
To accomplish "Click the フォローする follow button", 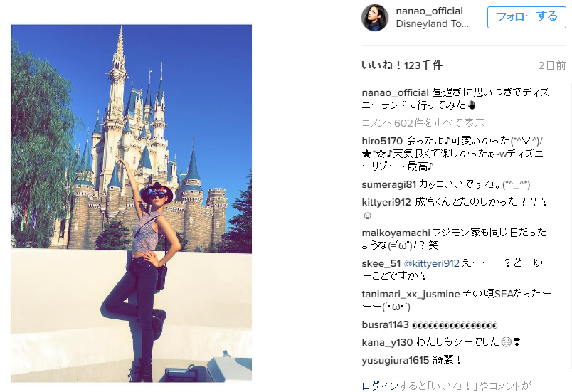I will click(x=526, y=17).
